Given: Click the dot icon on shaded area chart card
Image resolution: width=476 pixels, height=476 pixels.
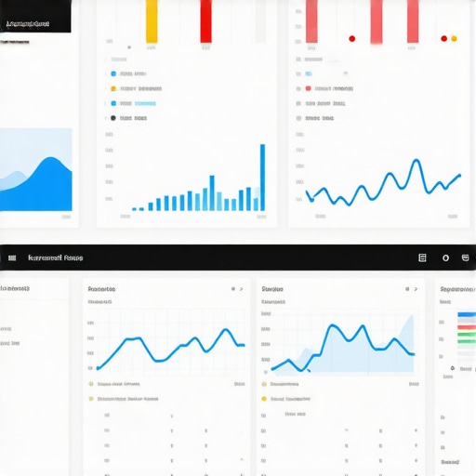Looking at the screenshot, I should 407,289.
